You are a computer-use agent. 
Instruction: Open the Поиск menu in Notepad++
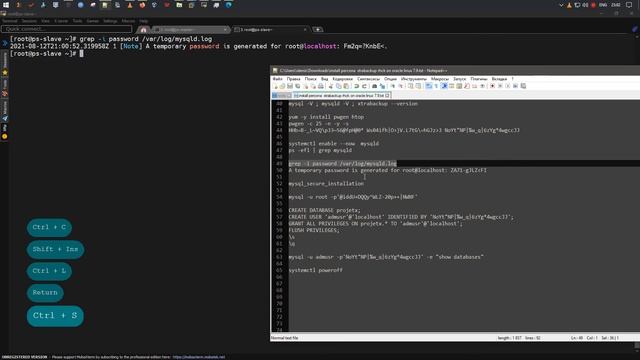click(x=311, y=79)
